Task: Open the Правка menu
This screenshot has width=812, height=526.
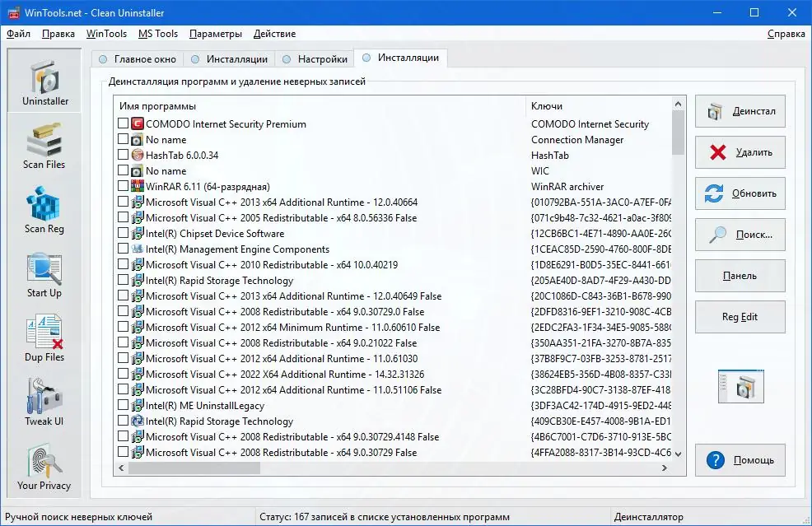Action: [58, 34]
